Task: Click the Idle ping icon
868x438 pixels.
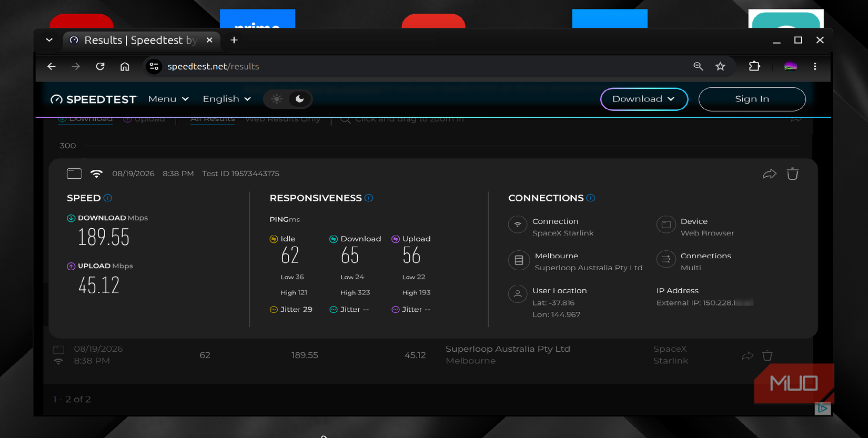Action: 274,239
